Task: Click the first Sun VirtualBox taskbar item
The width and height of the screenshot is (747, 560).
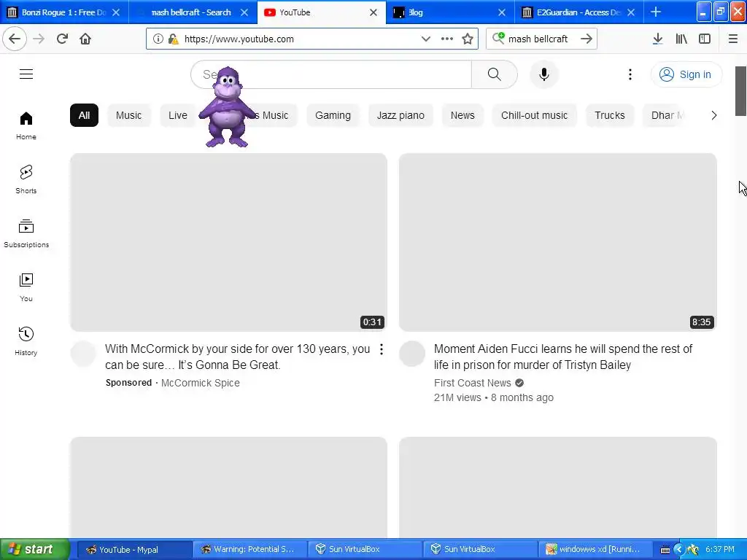Action: tap(364, 549)
